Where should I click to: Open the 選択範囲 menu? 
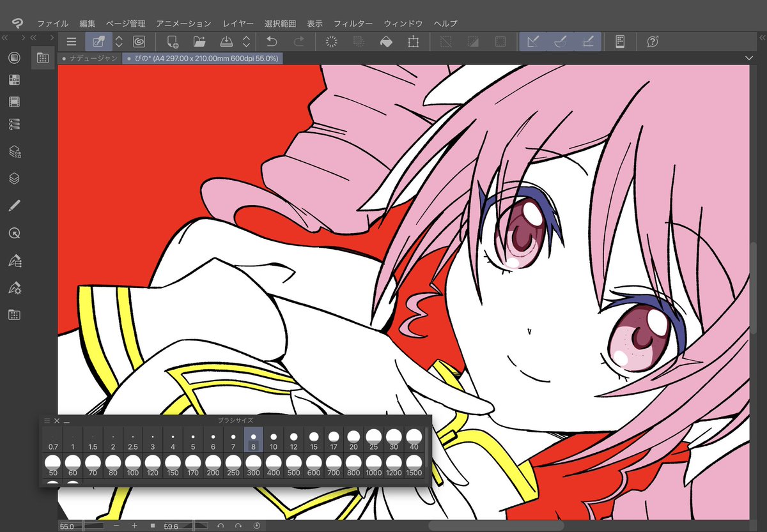281,24
